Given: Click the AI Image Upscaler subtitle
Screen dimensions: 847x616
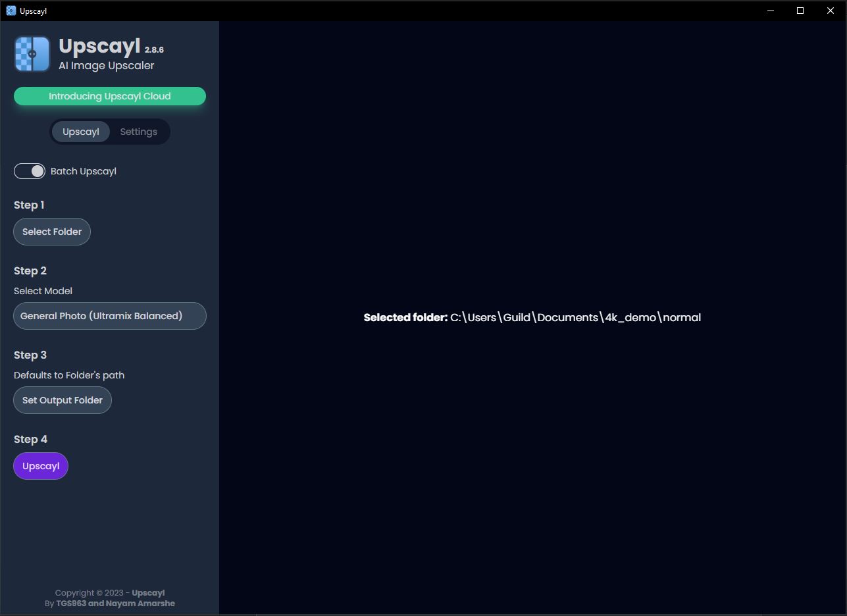Looking at the screenshot, I should (x=107, y=66).
